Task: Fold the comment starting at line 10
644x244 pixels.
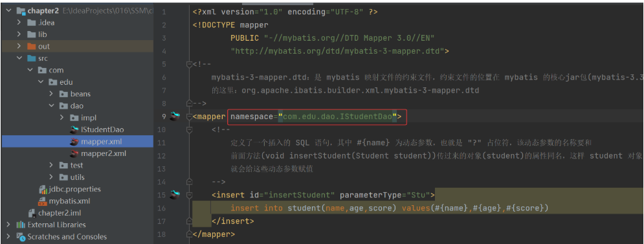Action: point(189,130)
